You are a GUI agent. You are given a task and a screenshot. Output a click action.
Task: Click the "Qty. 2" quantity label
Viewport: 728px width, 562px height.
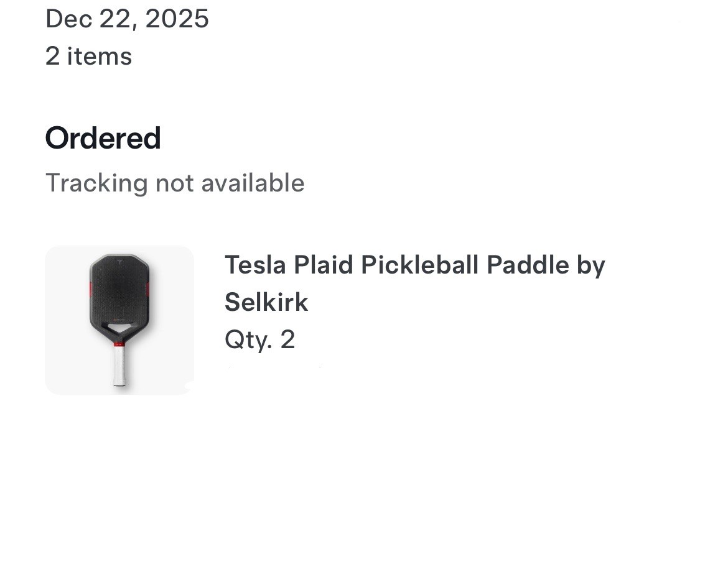click(x=259, y=340)
